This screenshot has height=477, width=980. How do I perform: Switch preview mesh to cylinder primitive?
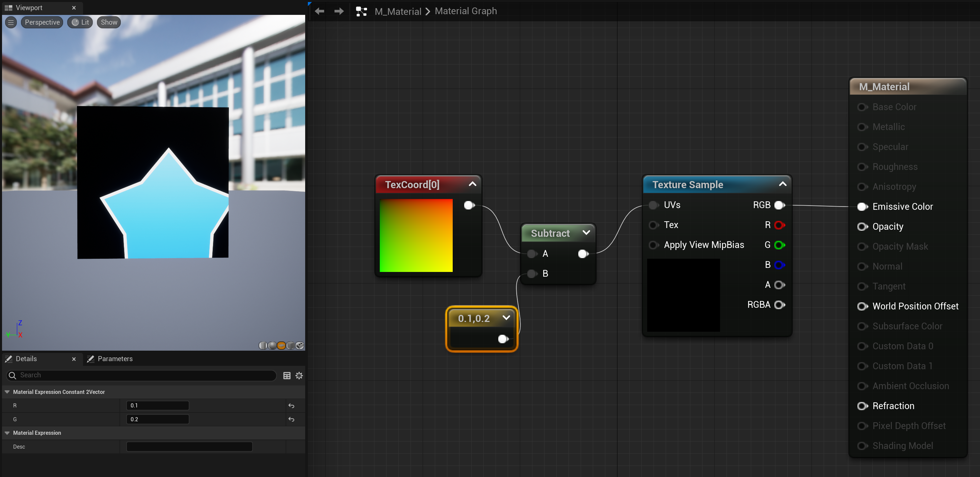pos(263,345)
